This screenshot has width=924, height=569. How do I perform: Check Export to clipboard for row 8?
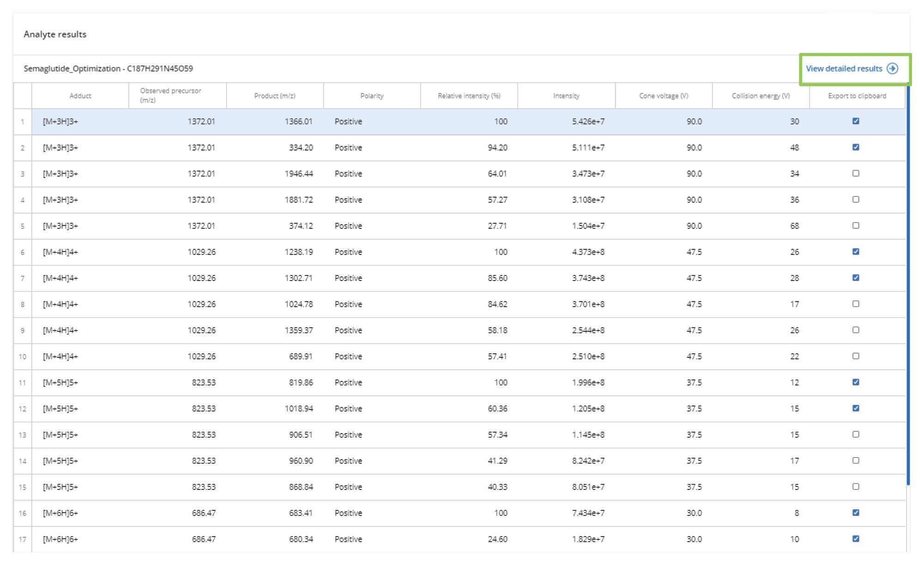[857, 304]
